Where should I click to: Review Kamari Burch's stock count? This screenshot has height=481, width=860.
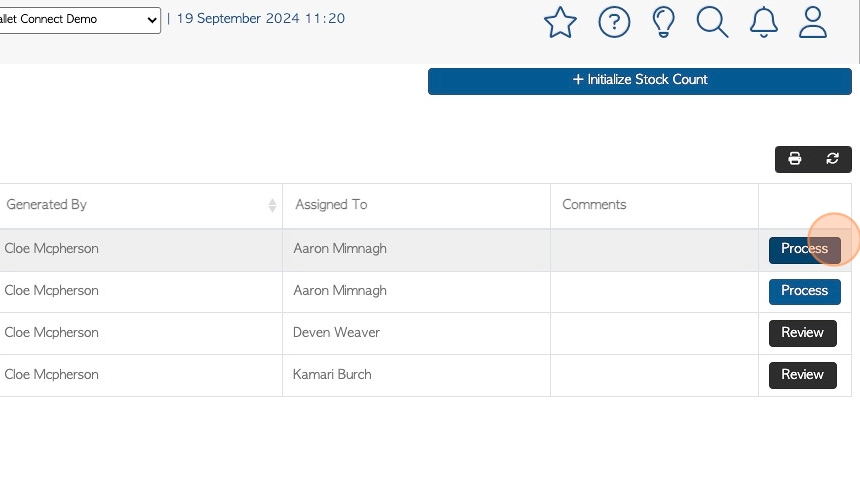[x=802, y=375]
